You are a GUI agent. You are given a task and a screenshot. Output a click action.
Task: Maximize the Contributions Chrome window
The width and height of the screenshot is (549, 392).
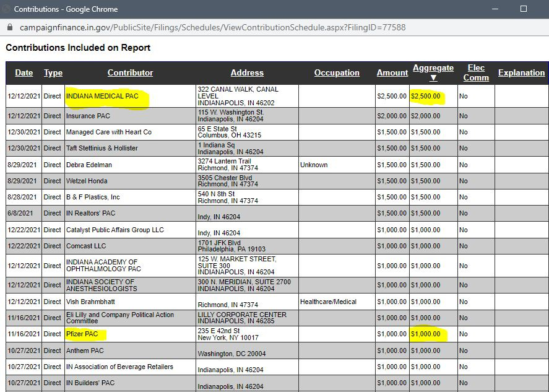point(524,9)
